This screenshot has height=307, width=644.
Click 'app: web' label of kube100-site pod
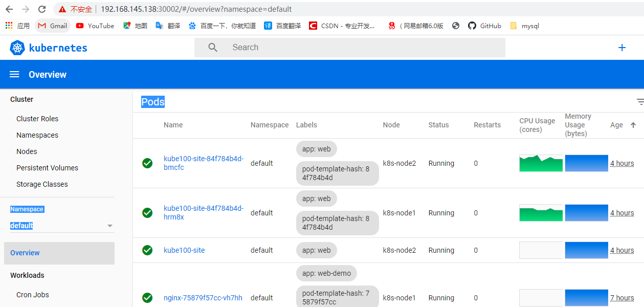(x=316, y=250)
